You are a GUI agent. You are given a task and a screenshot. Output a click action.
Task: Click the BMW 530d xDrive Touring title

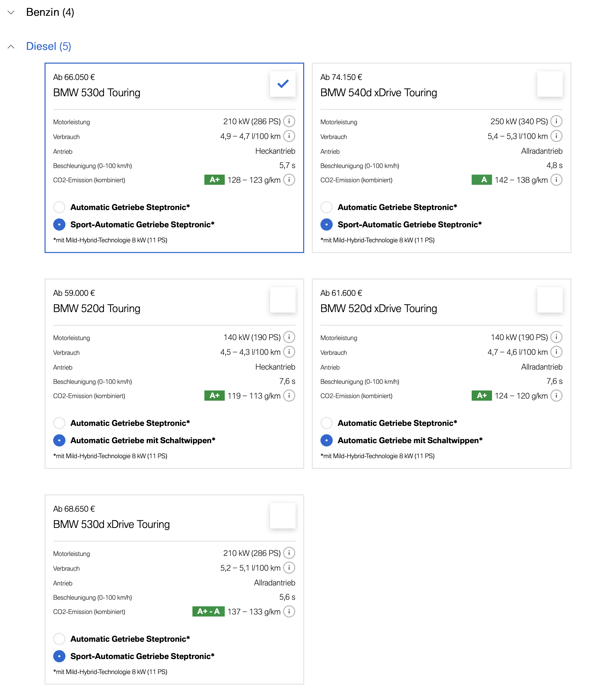[111, 524]
